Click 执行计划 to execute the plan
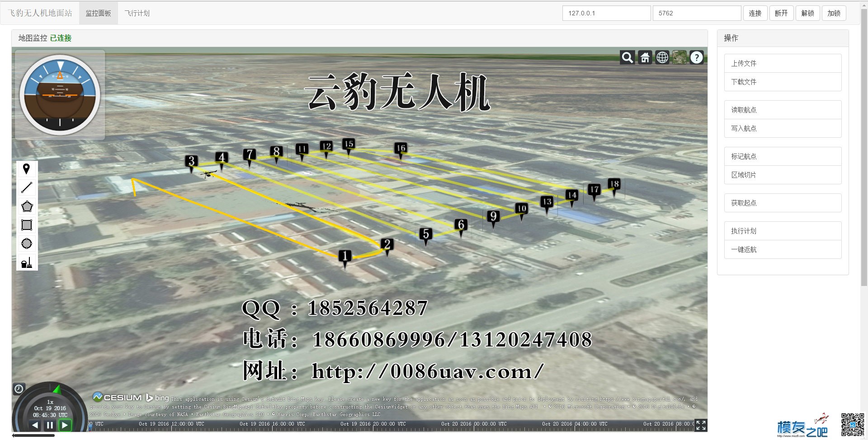This screenshot has width=868, height=440. point(783,231)
